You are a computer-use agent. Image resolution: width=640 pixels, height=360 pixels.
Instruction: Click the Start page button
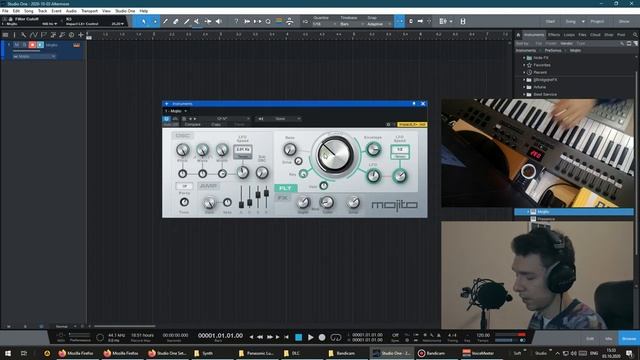tap(550, 21)
